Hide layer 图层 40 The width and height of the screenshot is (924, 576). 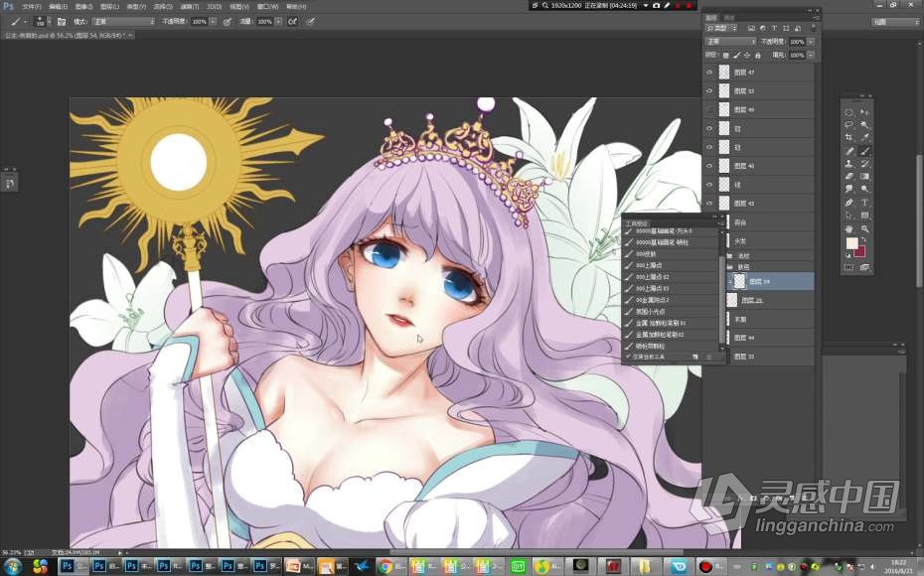709,166
